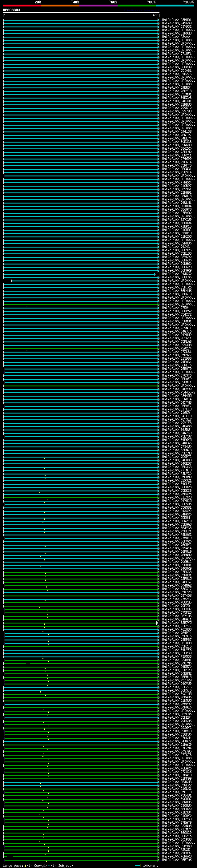The image size is (197, 868).
Task: Click the UniRef100_P20004 hit label
Action: (176, 37)
